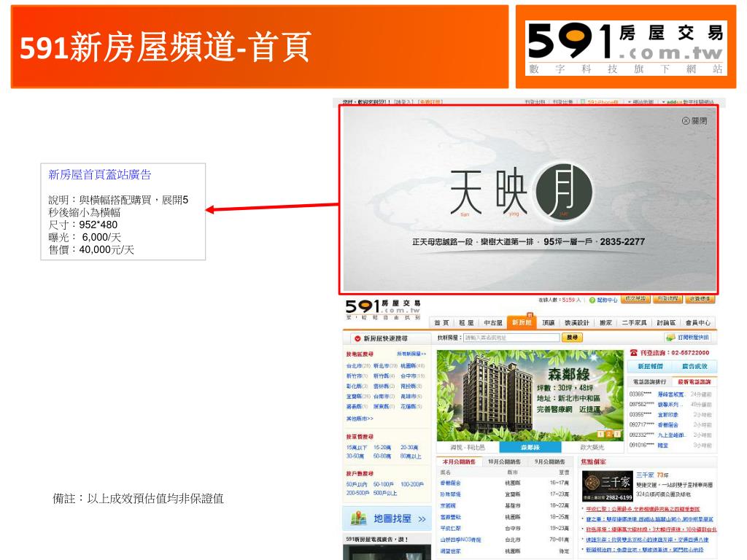Open the 頂讓 navigation tab
Viewport: 747px width, 560px height.
pos(549,322)
